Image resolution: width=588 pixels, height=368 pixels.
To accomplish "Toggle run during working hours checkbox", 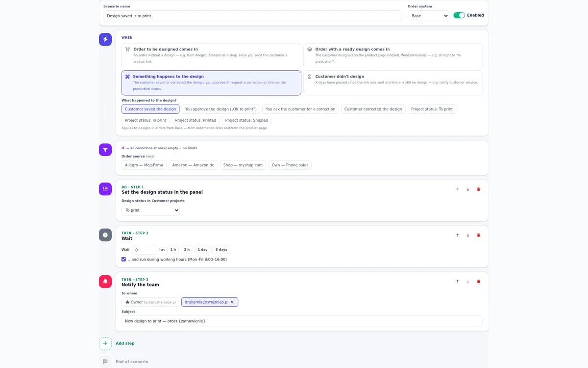I will 123,260.
